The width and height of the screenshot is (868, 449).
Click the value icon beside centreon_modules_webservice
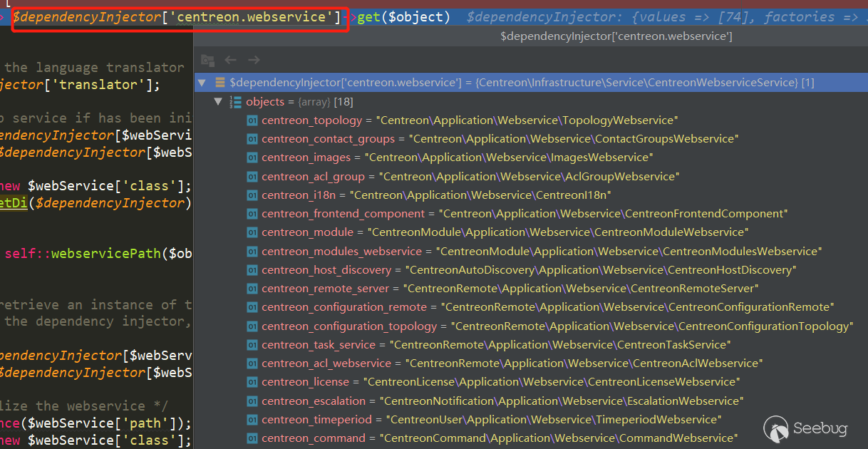pos(252,252)
